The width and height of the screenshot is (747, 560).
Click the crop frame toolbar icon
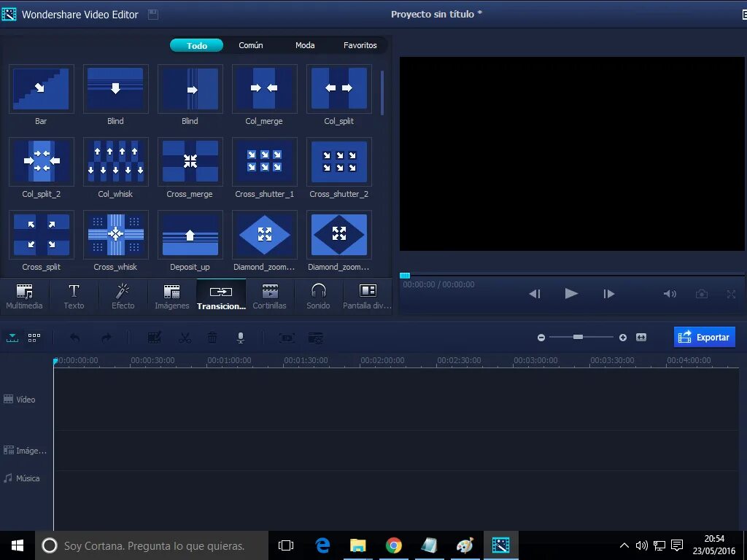[x=287, y=338]
